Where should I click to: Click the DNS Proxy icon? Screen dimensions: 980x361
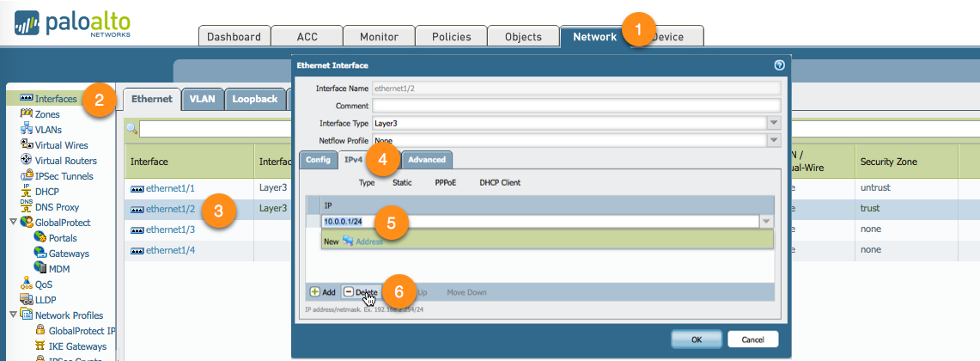coord(27,206)
